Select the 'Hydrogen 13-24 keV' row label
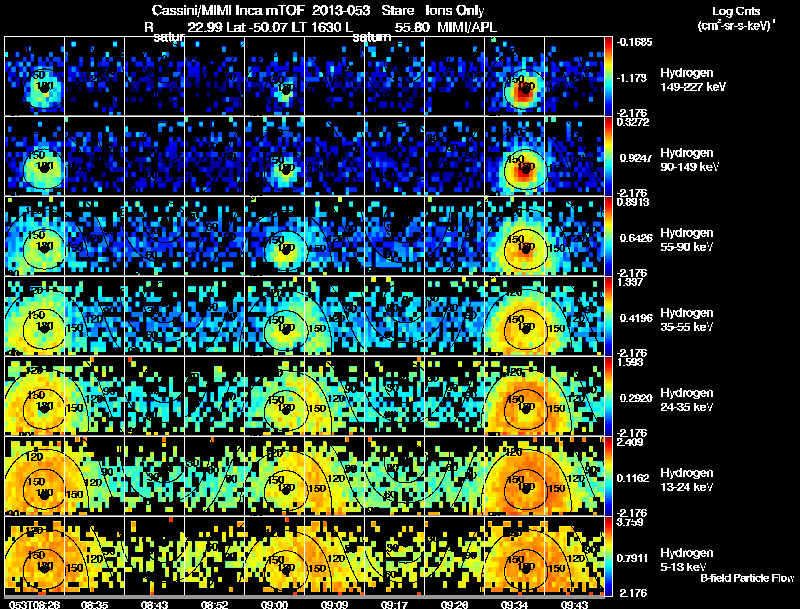The width and height of the screenshot is (800, 609). point(686,480)
